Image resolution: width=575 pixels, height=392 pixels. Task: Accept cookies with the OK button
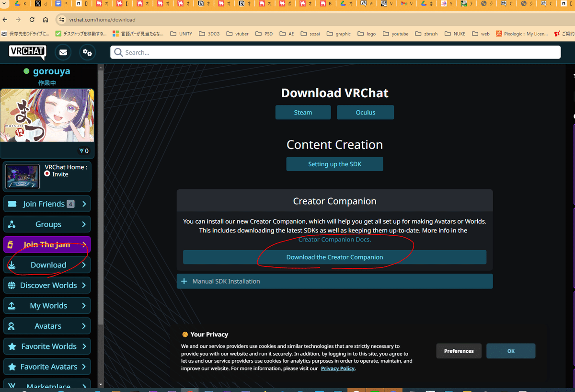[x=511, y=351]
